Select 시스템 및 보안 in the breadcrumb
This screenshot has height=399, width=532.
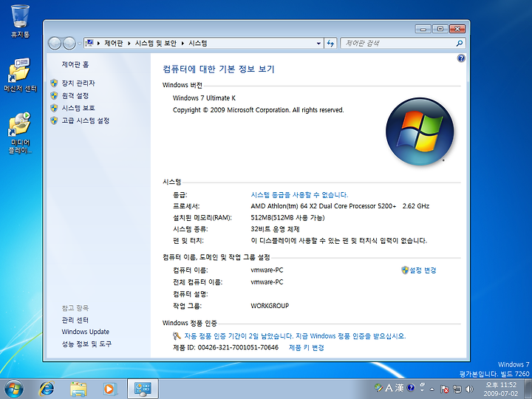tap(156, 44)
